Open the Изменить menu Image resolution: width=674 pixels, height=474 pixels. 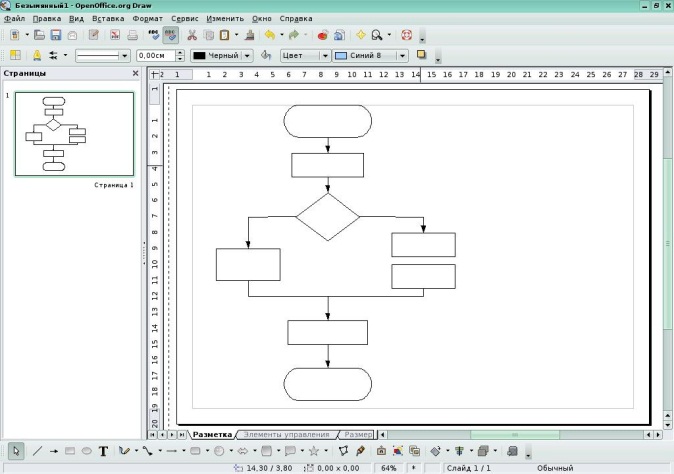coord(225,18)
